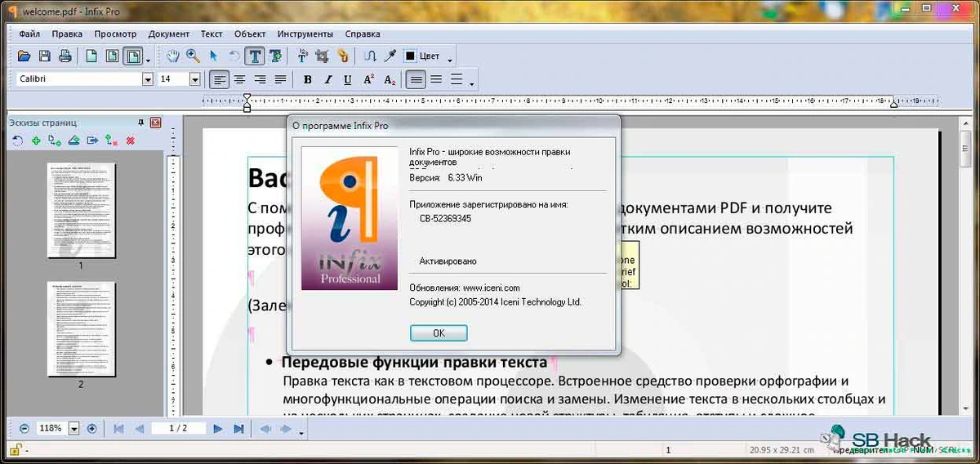Select page 1 thumbnail

(81, 211)
